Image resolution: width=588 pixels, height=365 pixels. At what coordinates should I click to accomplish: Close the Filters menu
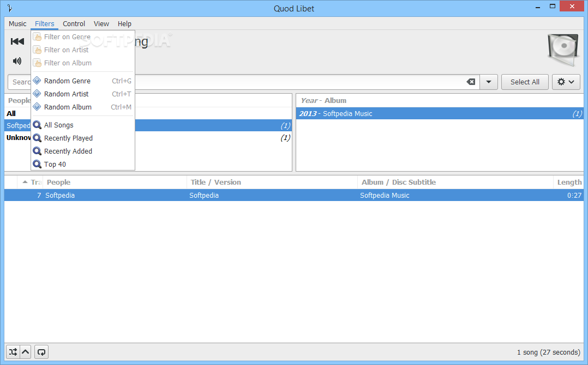[x=45, y=23]
